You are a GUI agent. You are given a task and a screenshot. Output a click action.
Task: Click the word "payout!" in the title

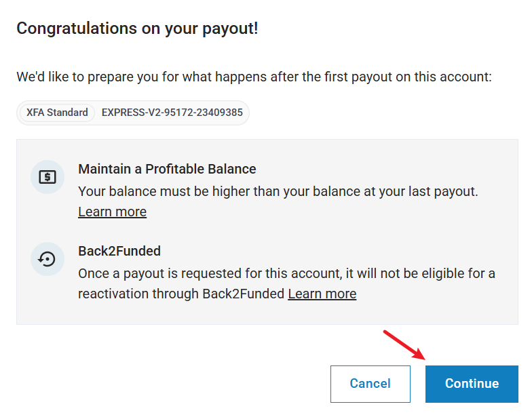tap(233, 28)
